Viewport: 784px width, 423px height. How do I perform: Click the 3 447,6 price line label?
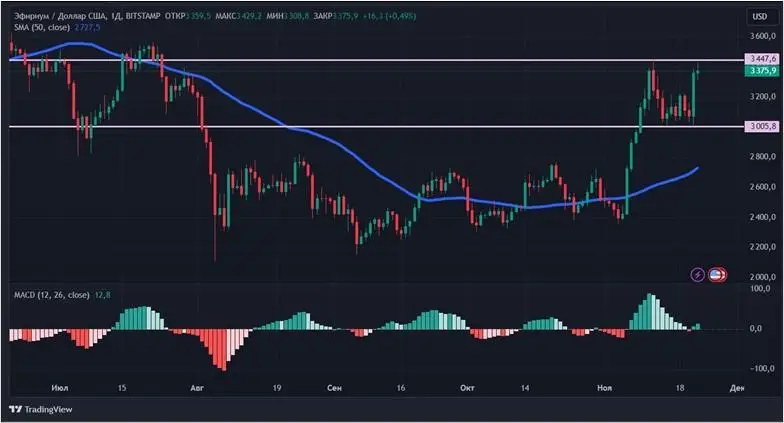pyautogui.click(x=761, y=60)
